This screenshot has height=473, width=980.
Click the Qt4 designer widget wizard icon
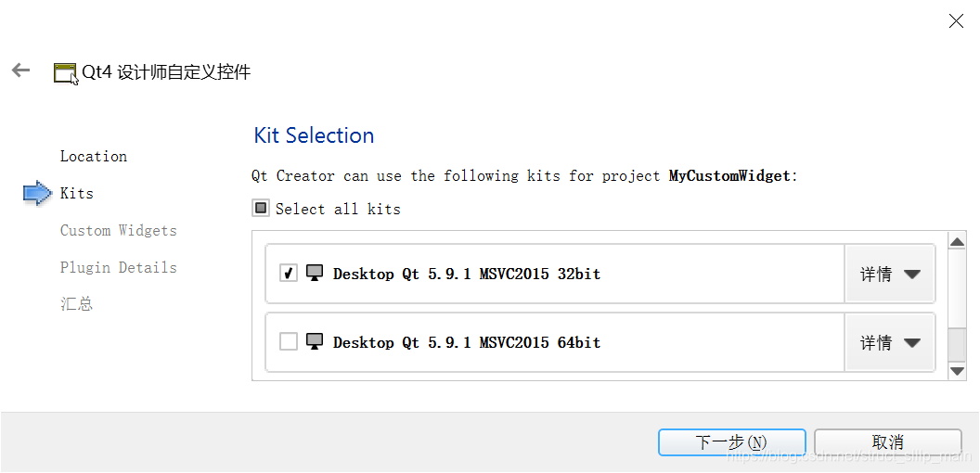(x=66, y=73)
